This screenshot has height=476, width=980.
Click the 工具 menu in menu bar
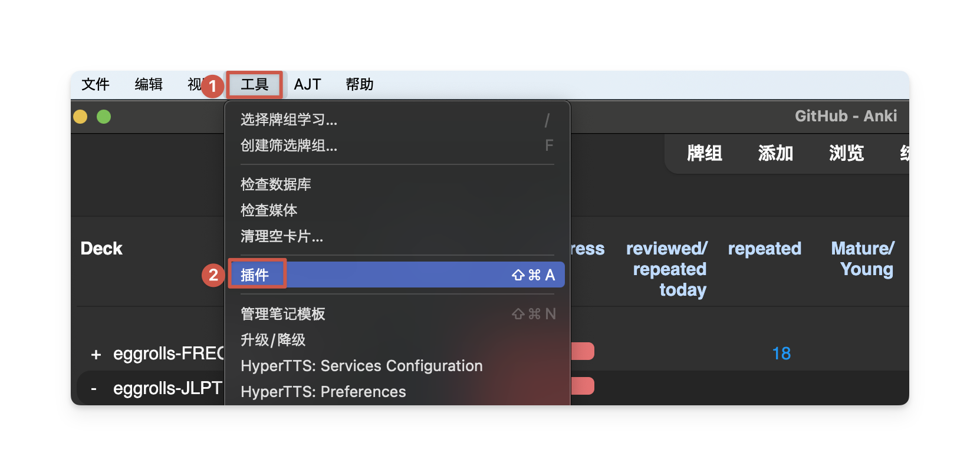point(255,85)
